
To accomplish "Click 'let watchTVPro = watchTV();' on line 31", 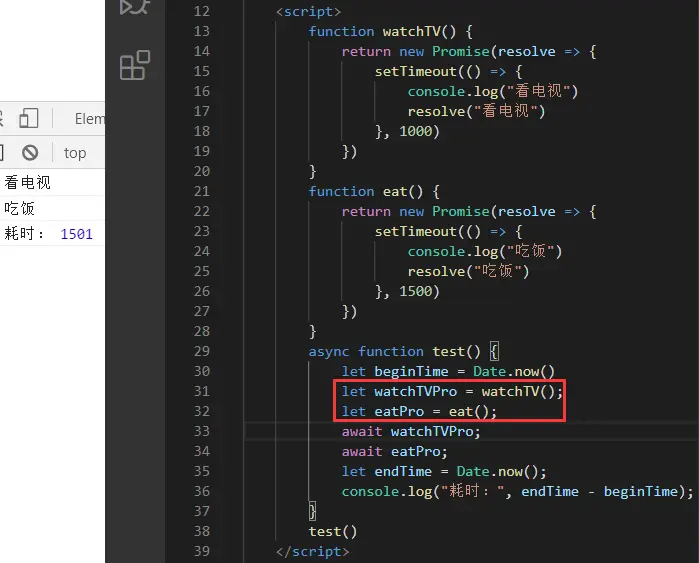I will click(452, 391).
